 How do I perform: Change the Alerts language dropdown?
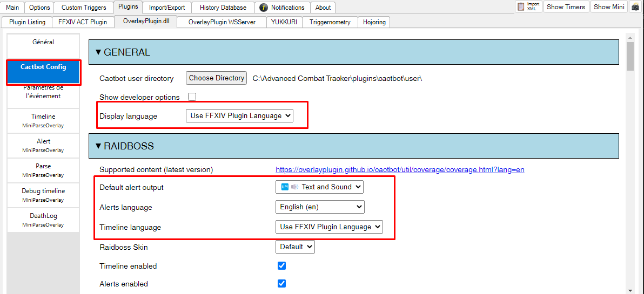pos(320,207)
